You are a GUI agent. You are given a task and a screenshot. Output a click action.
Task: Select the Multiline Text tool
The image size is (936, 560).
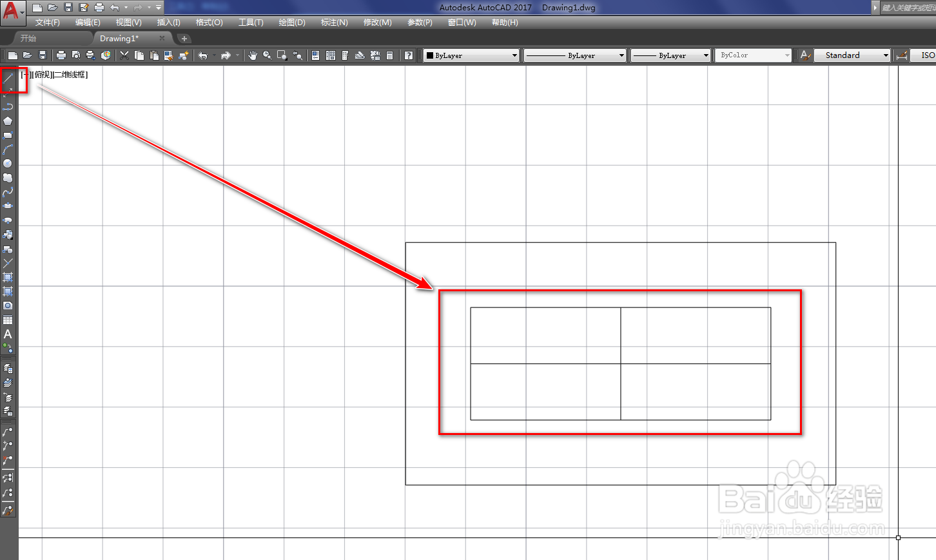(8, 334)
